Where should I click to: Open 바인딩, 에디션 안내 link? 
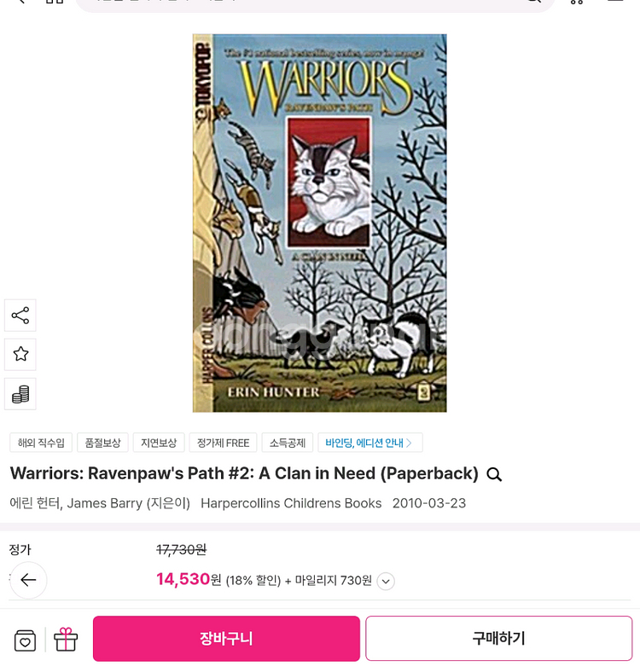point(369,443)
